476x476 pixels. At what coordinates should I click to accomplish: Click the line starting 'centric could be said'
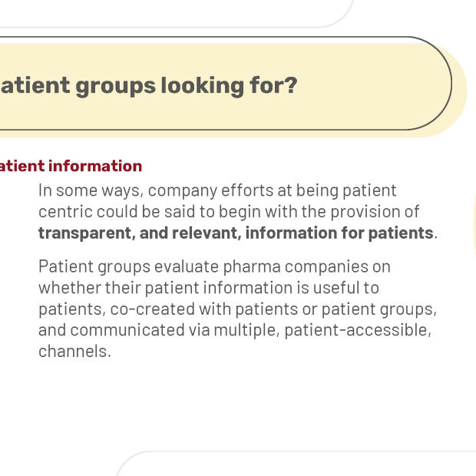[229, 212]
